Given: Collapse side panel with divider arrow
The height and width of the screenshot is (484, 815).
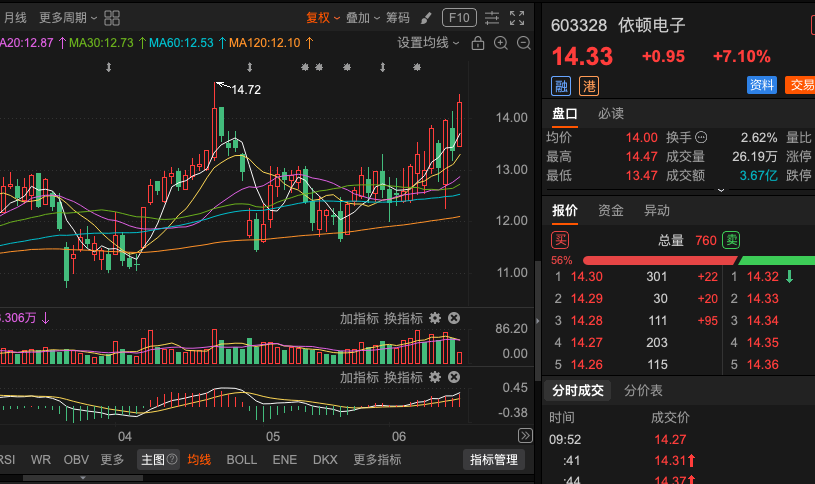Looking at the screenshot, I should click(x=537, y=321).
